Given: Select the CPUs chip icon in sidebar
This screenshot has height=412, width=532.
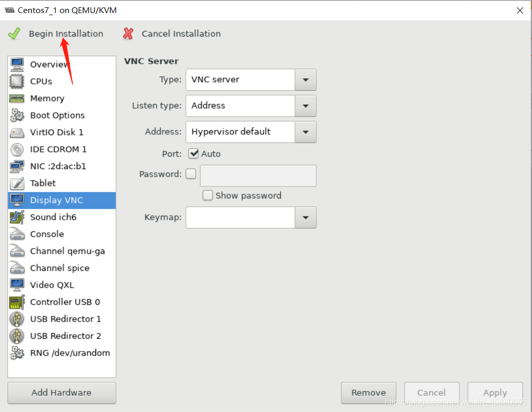Looking at the screenshot, I should (x=17, y=81).
